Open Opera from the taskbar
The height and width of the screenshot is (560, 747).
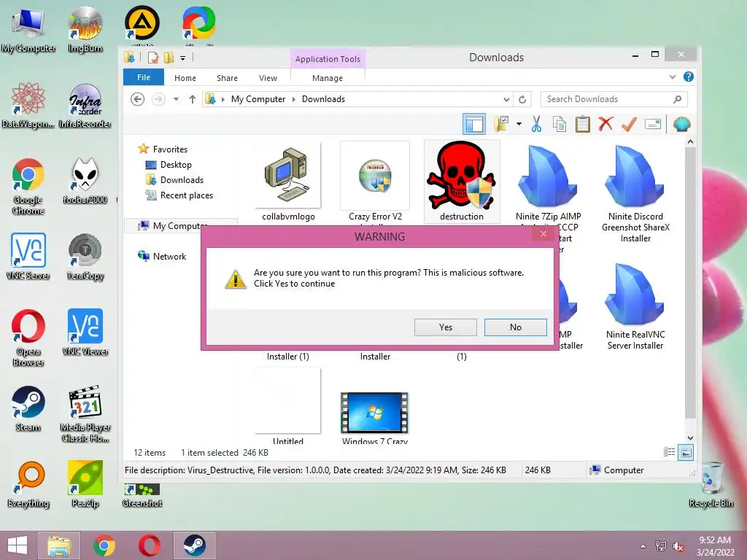pyautogui.click(x=149, y=545)
